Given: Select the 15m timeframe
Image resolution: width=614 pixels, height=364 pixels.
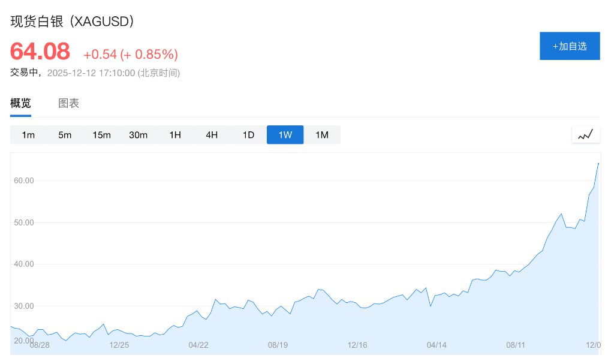Looking at the screenshot, I should 101,135.
